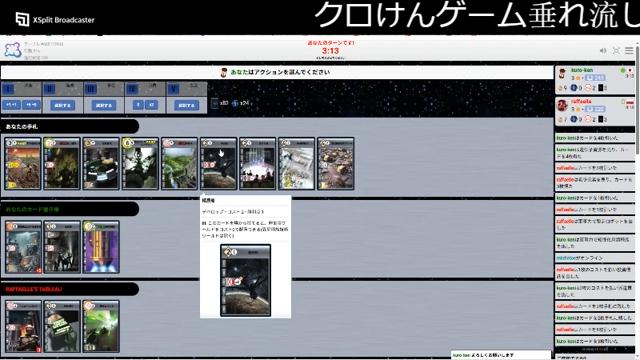Click the blue button under phase II Develop
640x360 pixels.
63,105
